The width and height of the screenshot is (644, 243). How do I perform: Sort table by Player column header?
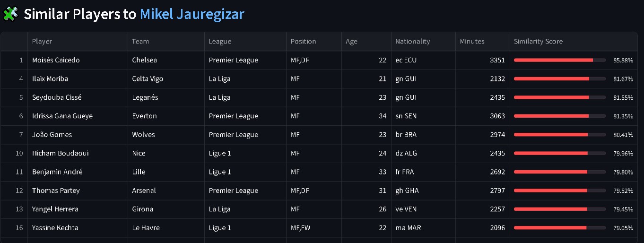pos(78,41)
